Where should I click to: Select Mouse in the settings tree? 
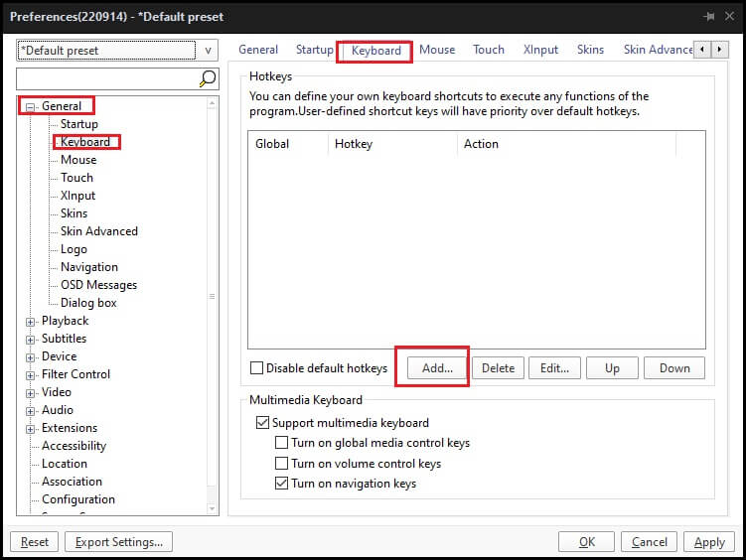(78, 160)
